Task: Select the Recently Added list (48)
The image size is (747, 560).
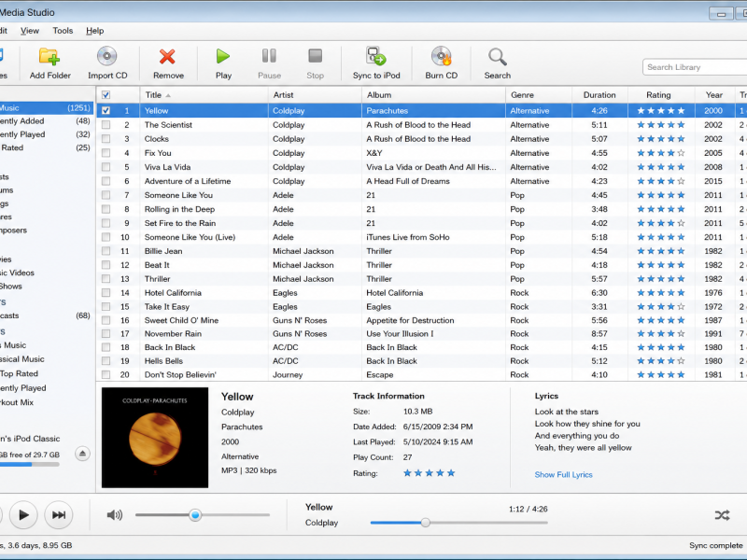Action: click(46, 121)
